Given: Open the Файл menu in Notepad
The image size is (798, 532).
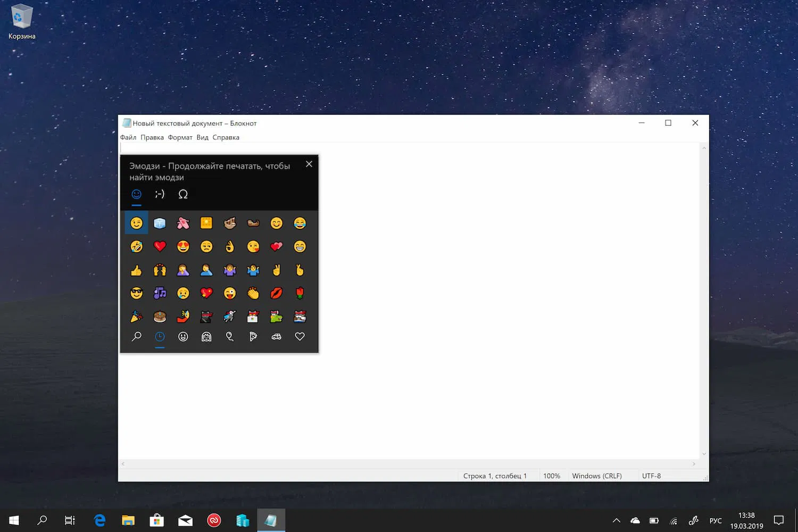Looking at the screenshot, I should coord(128,137).
